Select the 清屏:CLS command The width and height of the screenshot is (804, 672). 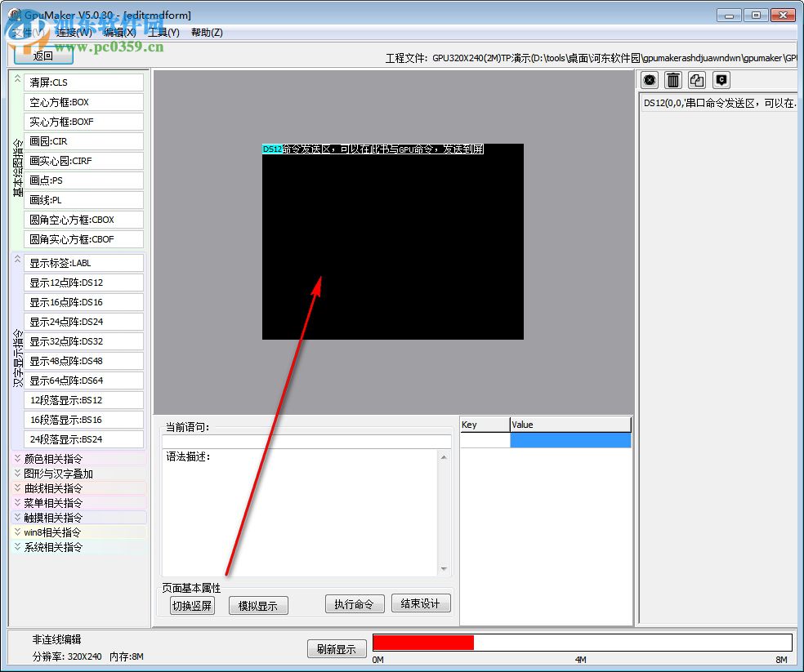(x=83, y=82)
